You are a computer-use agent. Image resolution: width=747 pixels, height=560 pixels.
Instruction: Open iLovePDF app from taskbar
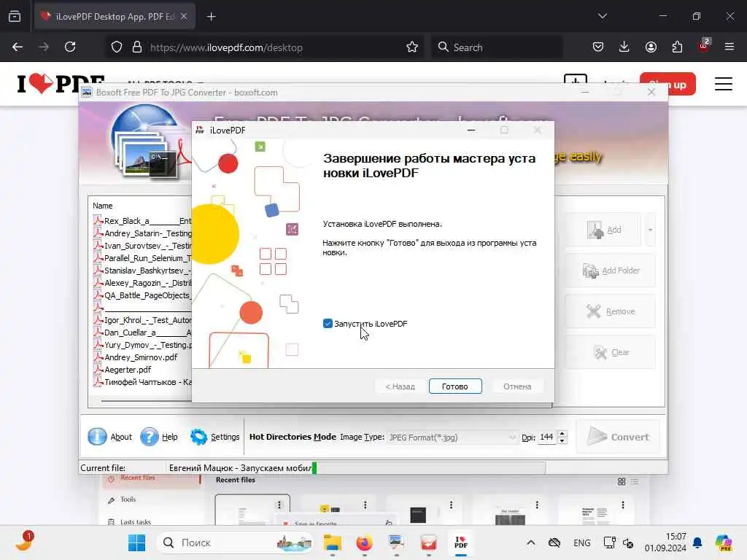coord(461,542)
